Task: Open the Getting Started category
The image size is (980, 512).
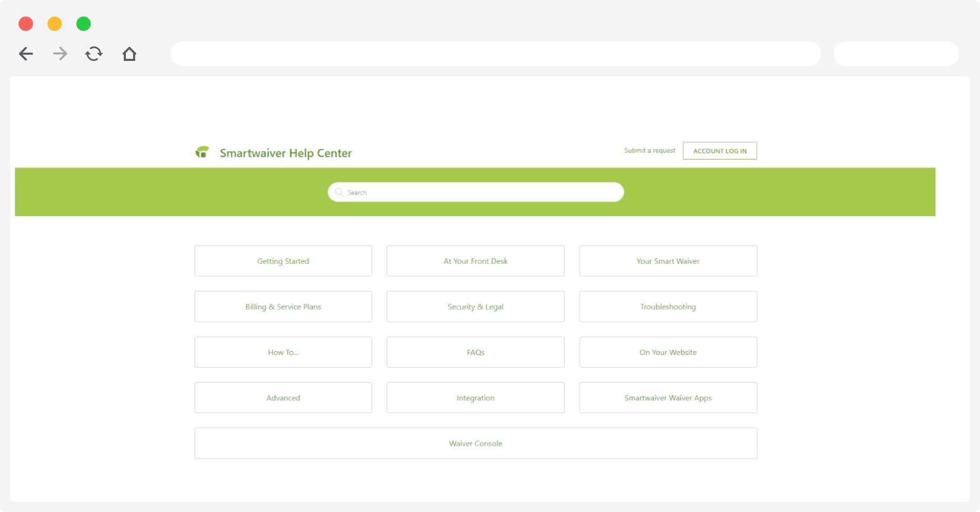Action: (283, 261)
